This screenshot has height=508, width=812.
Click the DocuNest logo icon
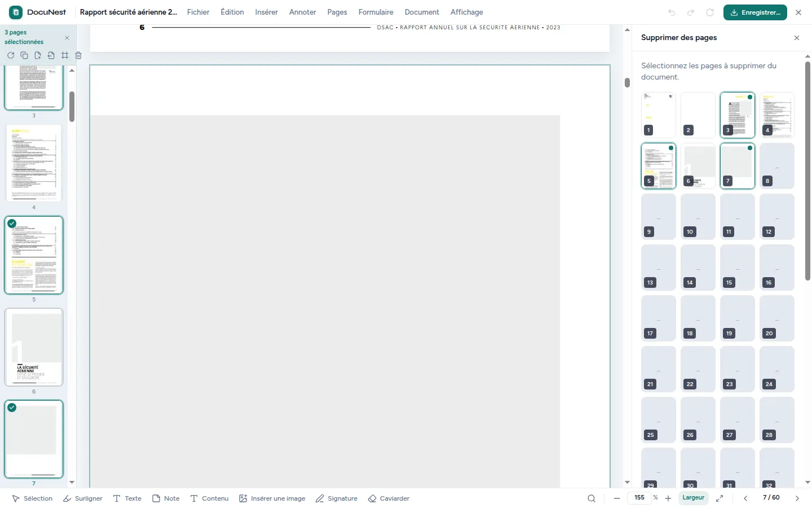coord(16,12)
